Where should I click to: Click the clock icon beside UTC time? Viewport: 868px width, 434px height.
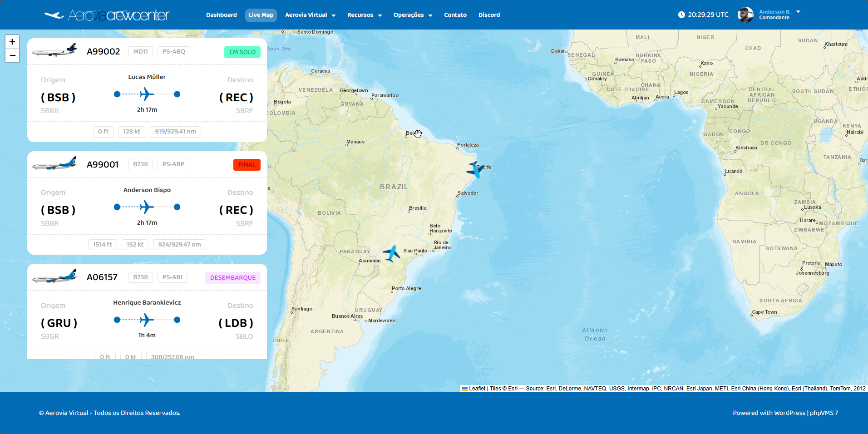[x=681, y=15]
